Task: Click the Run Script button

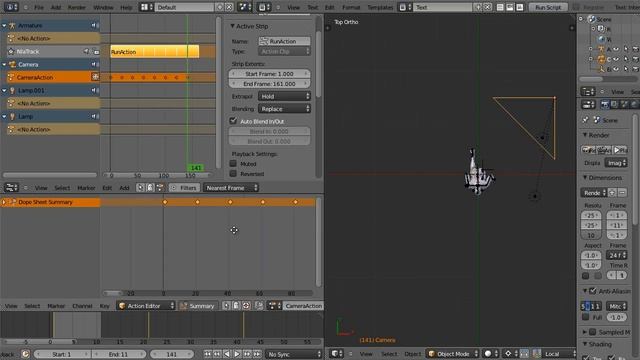Action: click(548, 7)
